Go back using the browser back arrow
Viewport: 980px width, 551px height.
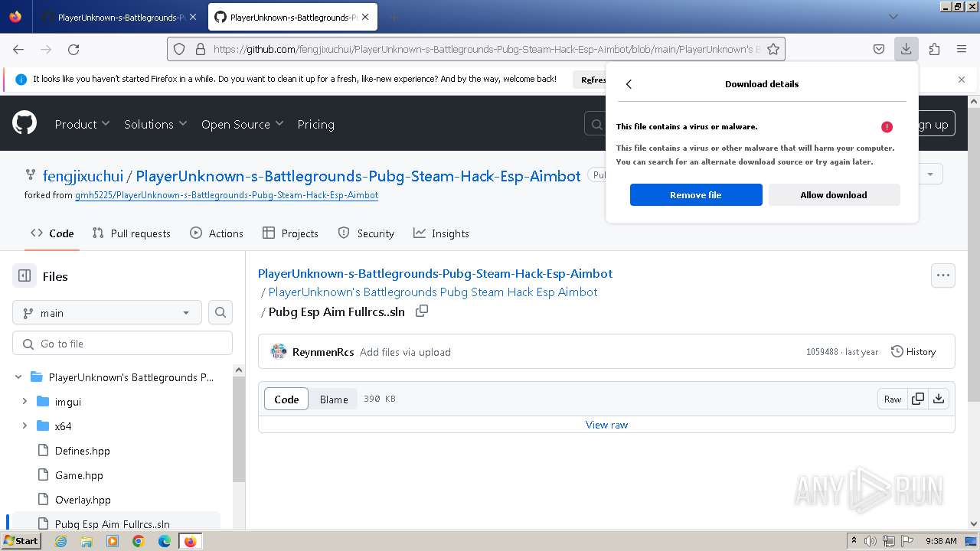(x=18, y=49)
